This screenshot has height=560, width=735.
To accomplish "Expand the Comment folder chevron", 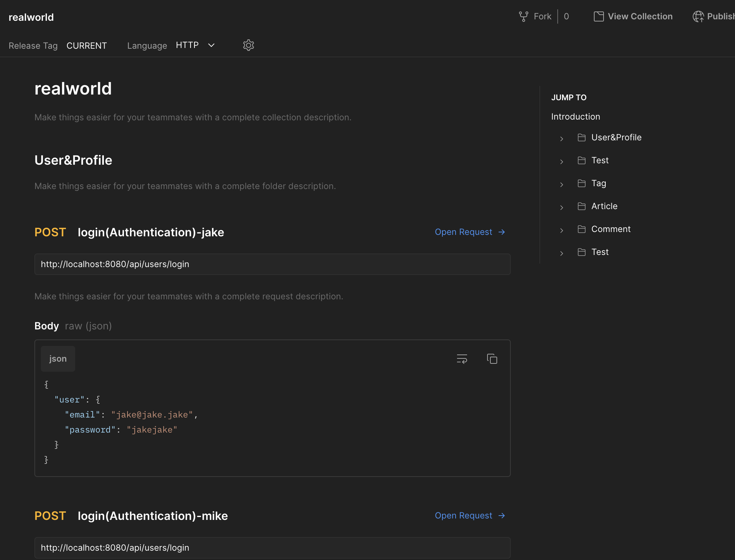I will pyautogui.click(x=562, y=230).
